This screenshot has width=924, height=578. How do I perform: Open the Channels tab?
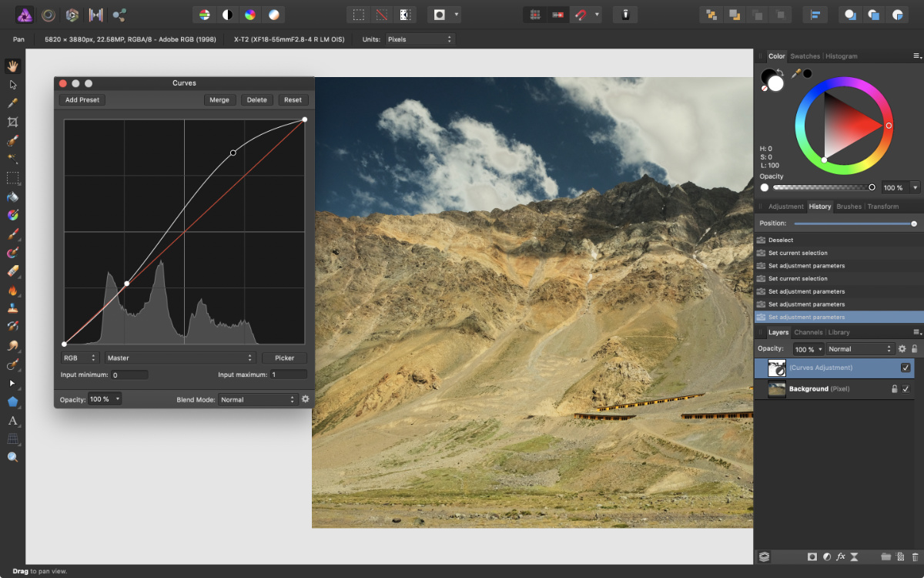click(808, 332)
